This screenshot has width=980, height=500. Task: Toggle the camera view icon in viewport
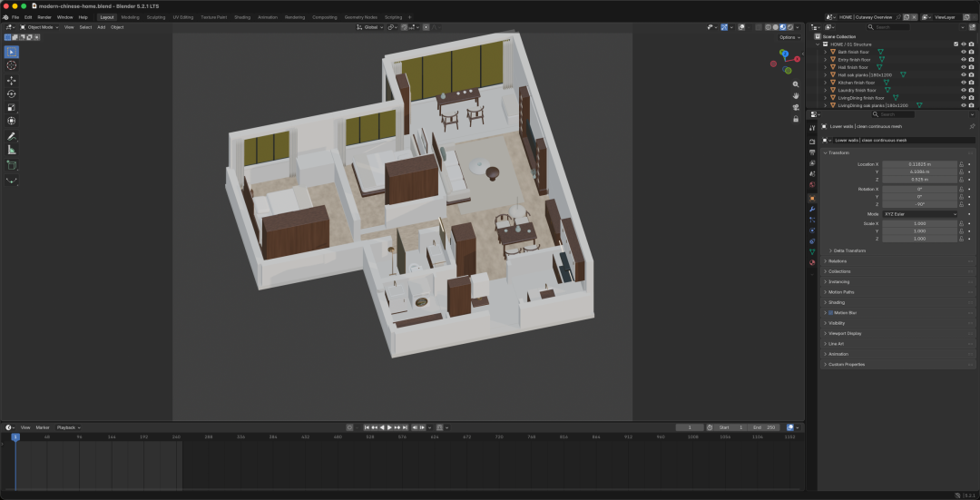click(x=796, y=107)
